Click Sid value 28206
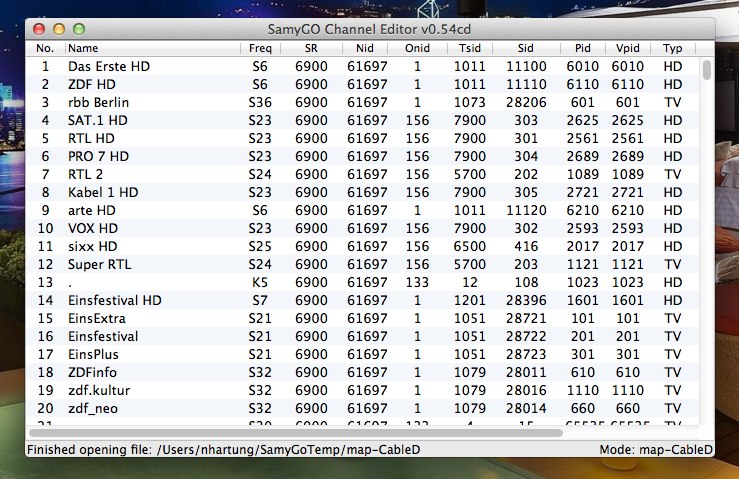The width and height of the screenshot is (739, 479). 526,102
